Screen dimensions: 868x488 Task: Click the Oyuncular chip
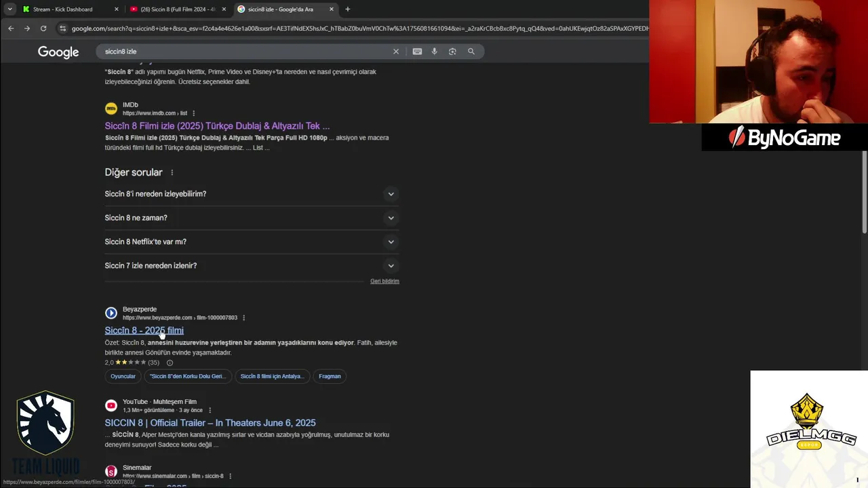click(x=123, y=376)
